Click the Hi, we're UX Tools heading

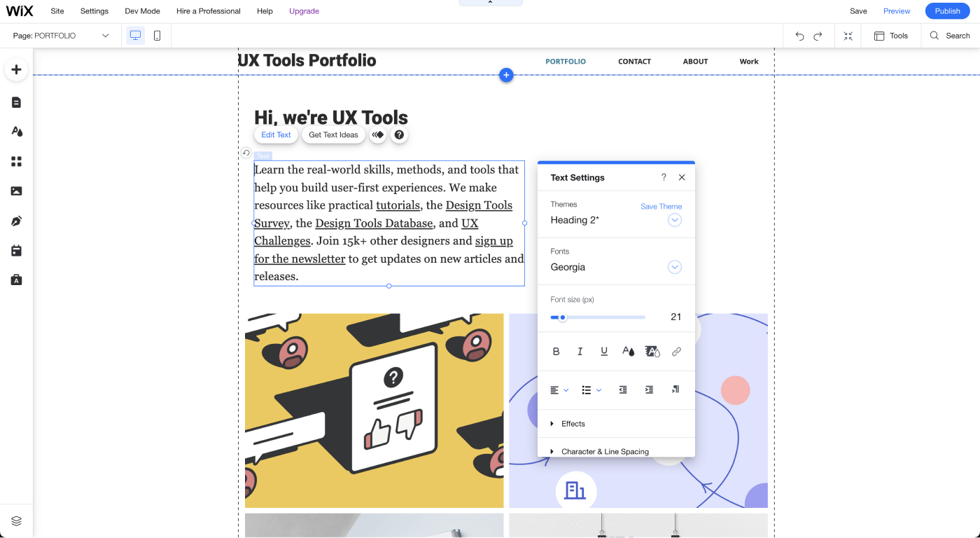331,117
